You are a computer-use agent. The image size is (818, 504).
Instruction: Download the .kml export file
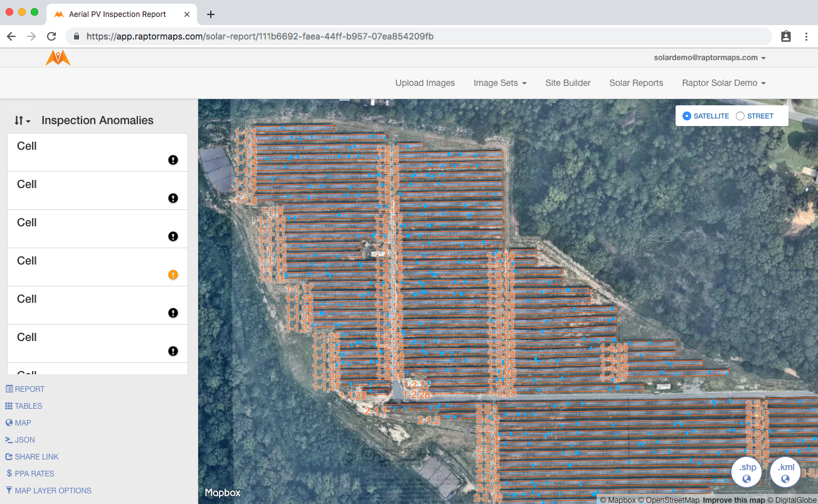(x=785, y=473)
